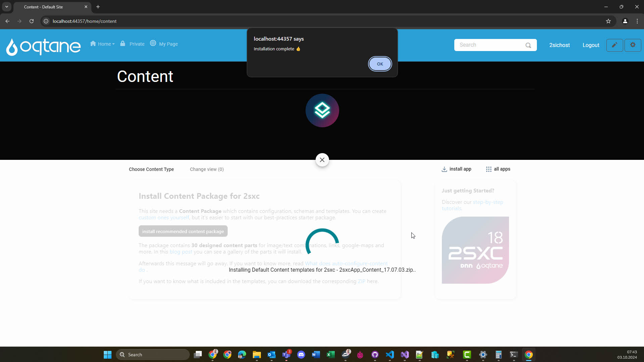Screen dimensions: 644x362
Task: Expand the Home navigation dropdown
Action: [x=102, y=44]
